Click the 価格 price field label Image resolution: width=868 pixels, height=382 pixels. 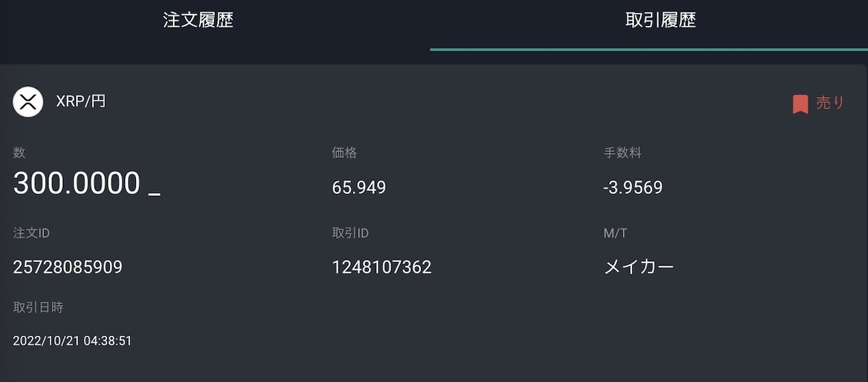click(x=344, y=153)
